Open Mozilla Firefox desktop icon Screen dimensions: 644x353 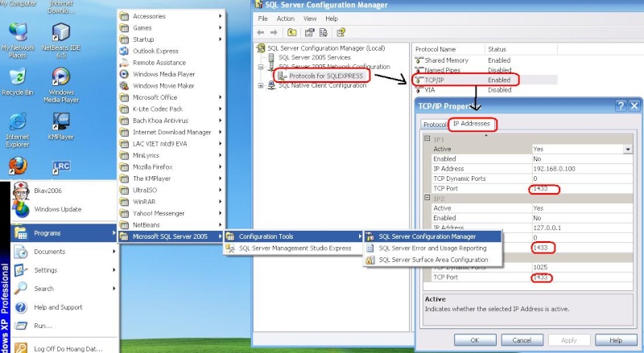coord(18,166)
